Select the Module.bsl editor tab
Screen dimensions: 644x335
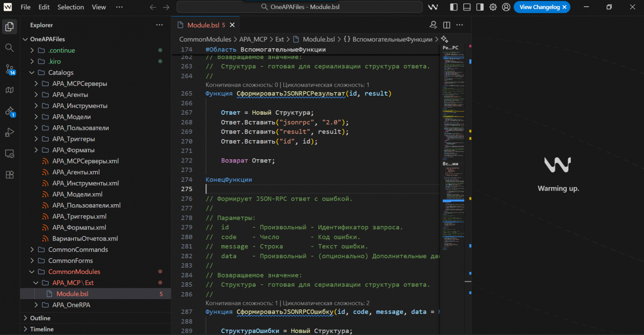[x=205, y=25]
